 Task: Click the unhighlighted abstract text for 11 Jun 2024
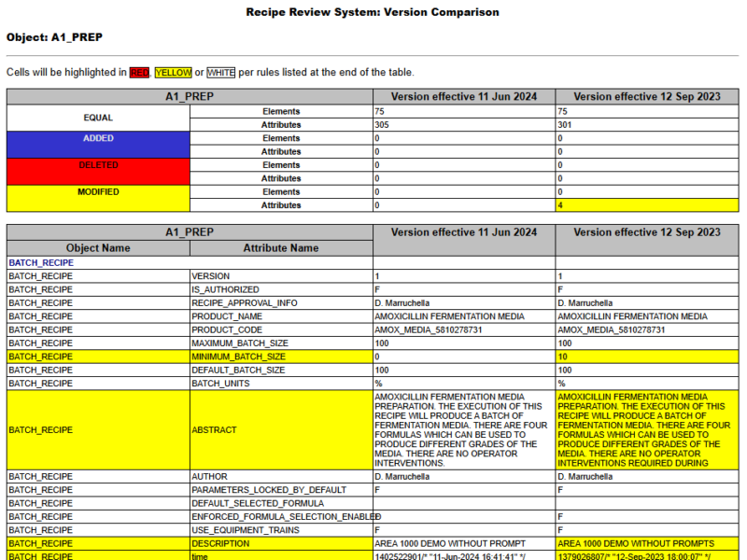[464, 430]
